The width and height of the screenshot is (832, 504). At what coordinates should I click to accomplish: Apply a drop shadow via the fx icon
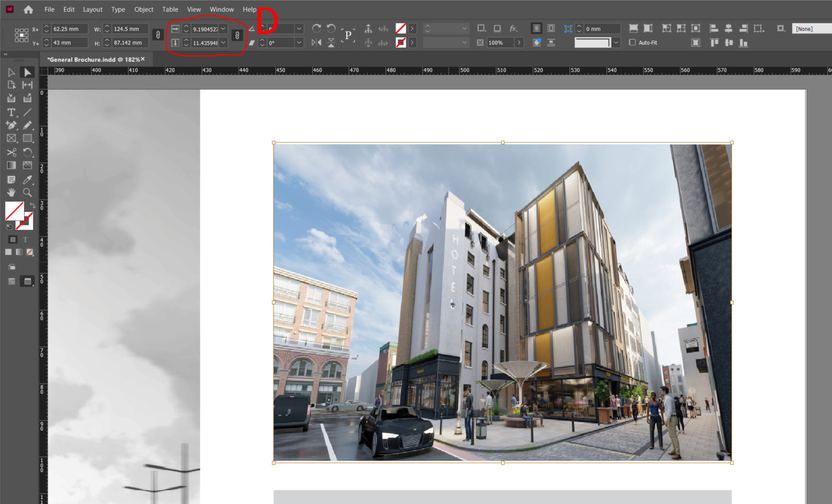(x=513, y=28)
